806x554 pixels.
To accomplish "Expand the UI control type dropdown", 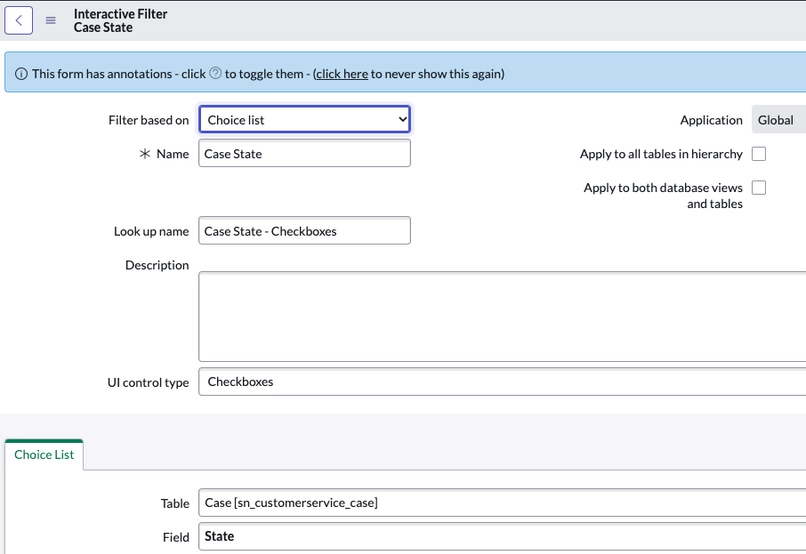I will pos(500,382).
